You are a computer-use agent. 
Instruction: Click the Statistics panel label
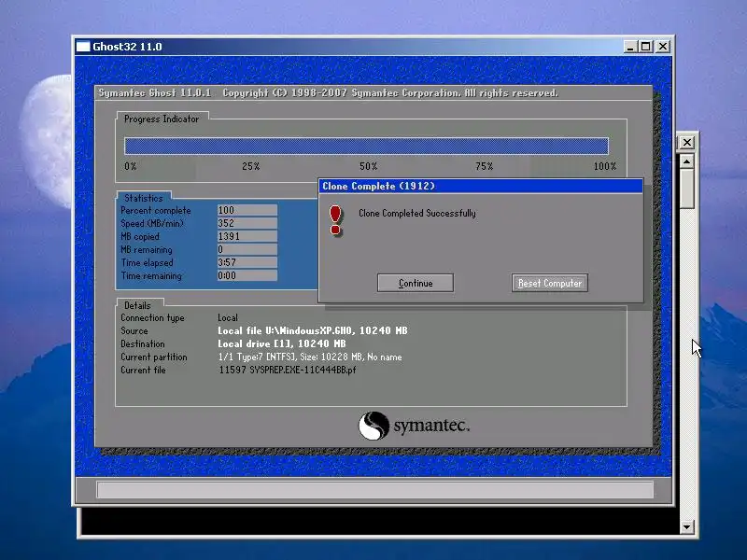tap(144, 198)
